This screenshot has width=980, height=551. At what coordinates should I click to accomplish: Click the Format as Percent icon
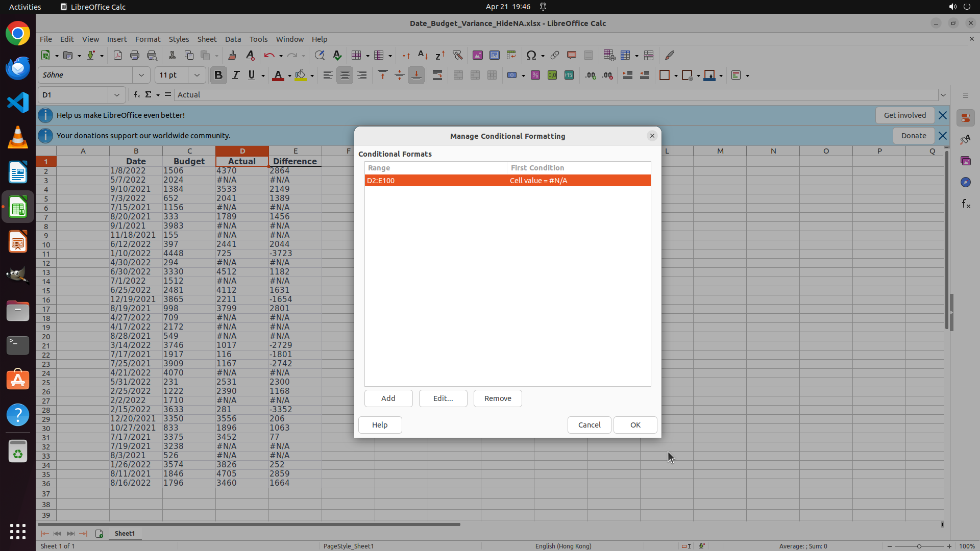pyautogui.click(x=535, y=75)
